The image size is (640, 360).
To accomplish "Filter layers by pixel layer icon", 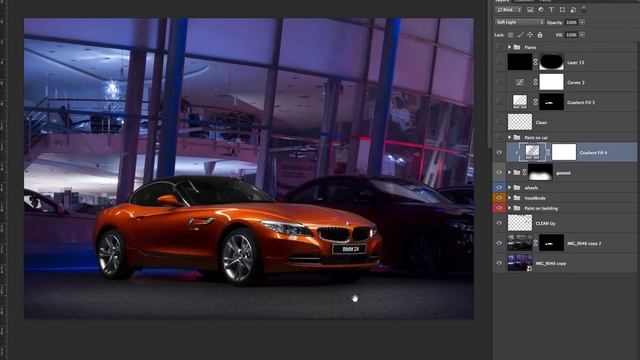I will [x=530, y=9].
